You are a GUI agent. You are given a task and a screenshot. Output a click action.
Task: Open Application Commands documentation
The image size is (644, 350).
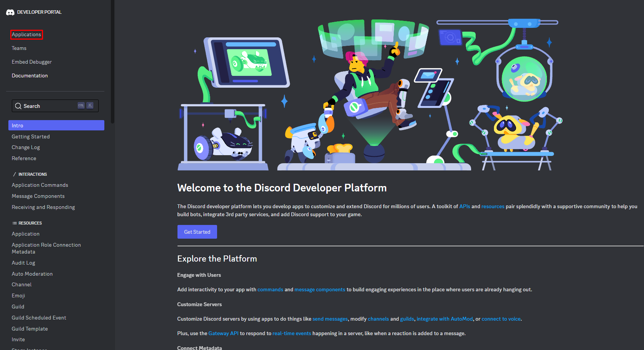[40, 185]
